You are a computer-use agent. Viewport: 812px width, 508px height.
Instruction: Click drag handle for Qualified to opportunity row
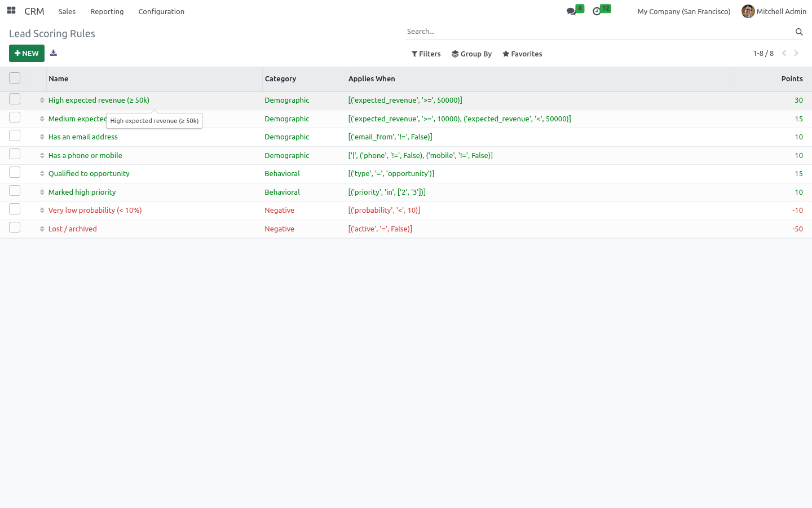coord(42,174)
